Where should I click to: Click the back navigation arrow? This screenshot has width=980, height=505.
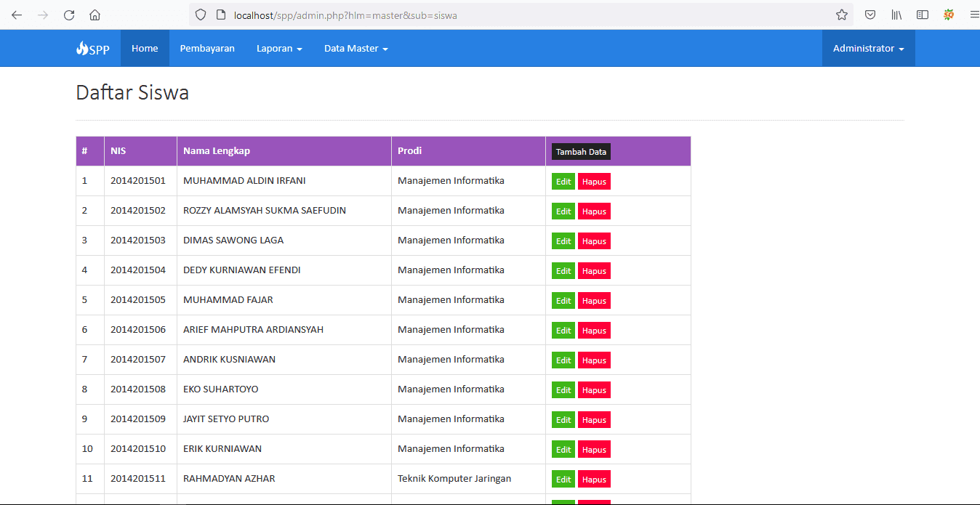[x=16, y=15]
